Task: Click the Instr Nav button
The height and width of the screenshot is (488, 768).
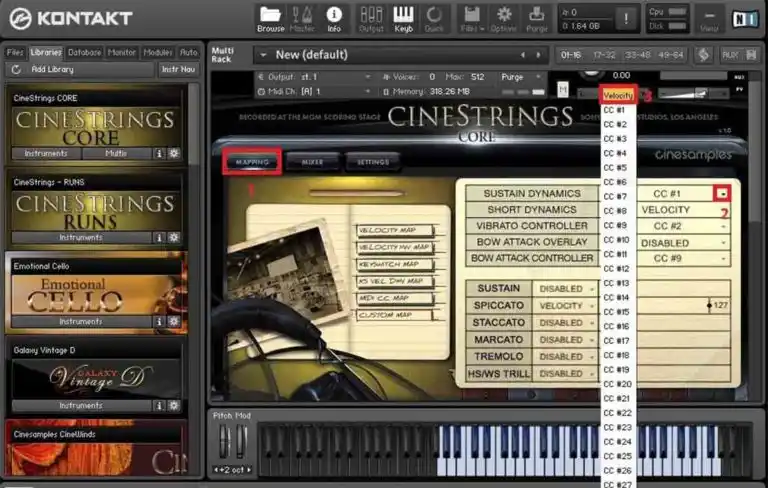Action: (x=178, y=70)
